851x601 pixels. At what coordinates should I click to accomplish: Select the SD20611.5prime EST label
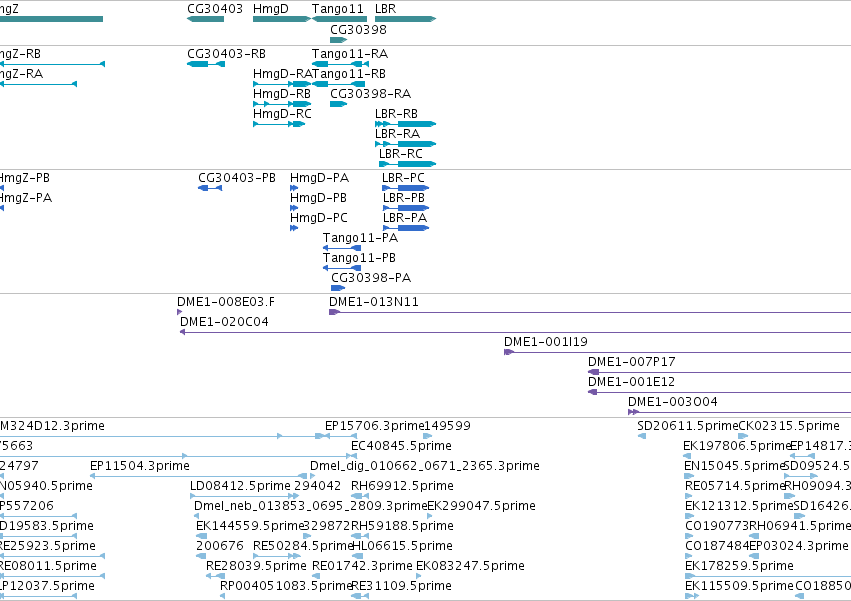[x=688, y=426]
